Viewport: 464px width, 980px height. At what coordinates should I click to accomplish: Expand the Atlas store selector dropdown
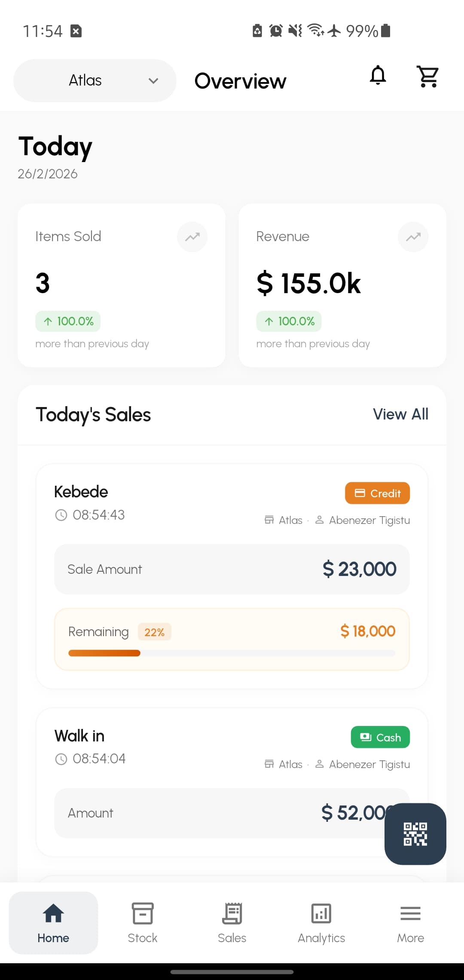[94, 80]
